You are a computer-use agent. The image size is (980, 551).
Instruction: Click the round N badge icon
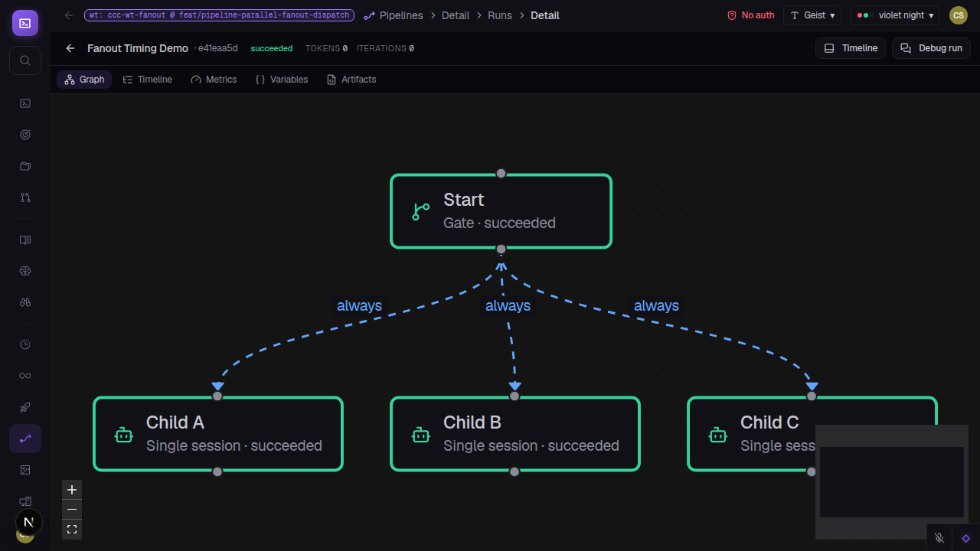(29, 523)
